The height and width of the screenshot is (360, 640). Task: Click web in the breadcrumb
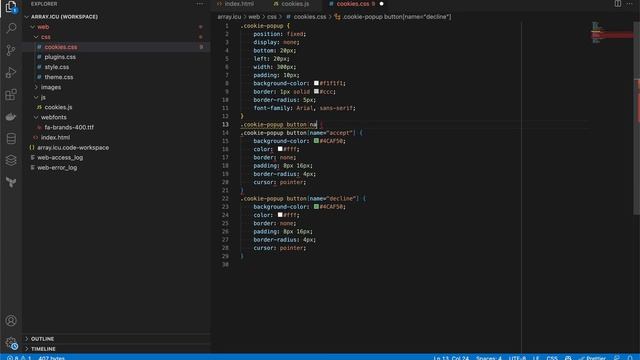[x=254, y=17]
